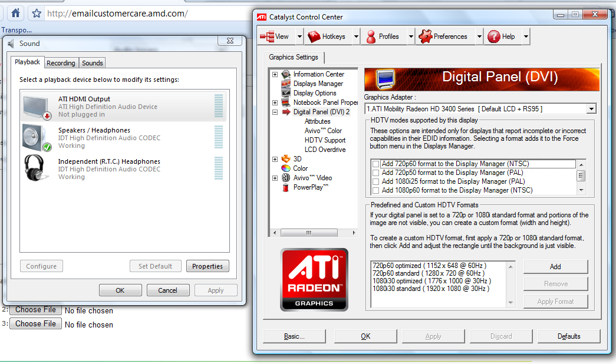Check Add 720p60 format (NTSC) checkbox
The image size is (616, 364).
tap(376, 164)
